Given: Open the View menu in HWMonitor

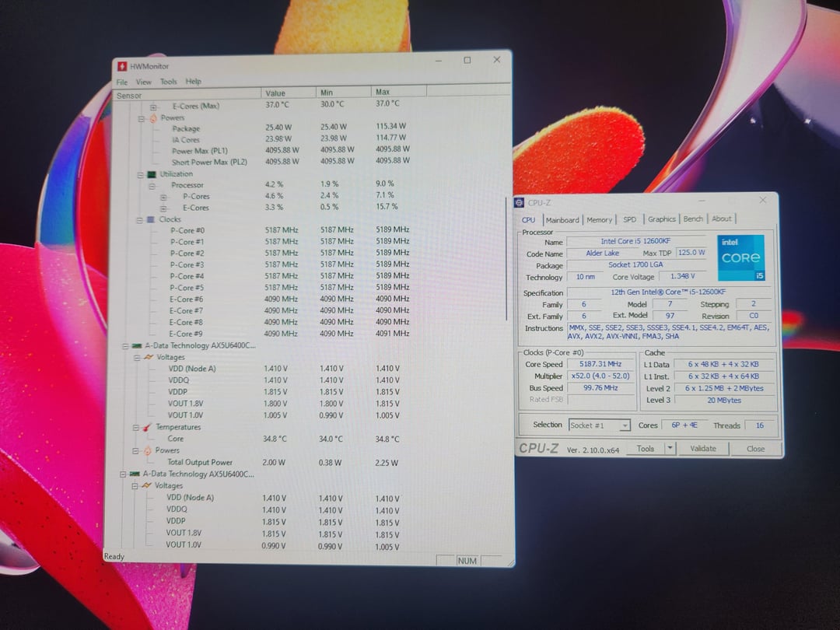Looking at the screenshot, I should click(x=144, y=82).
